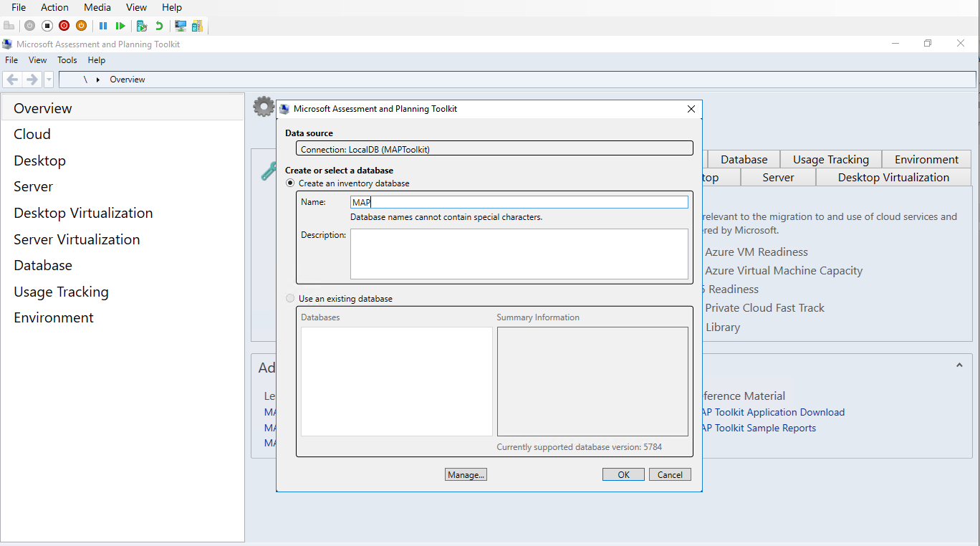Switch to the Desktop Virtualization tab
The width and height of the screenshot is (980, 546).
pos(893,177)
